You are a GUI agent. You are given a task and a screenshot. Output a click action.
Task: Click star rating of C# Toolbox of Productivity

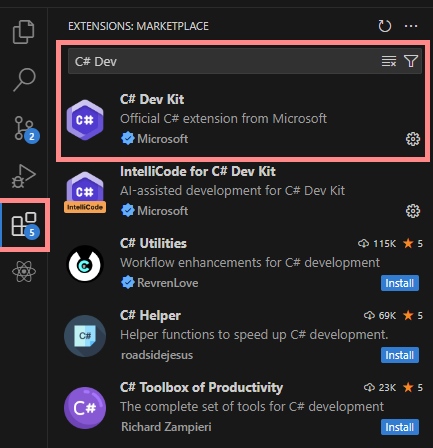pyautogui.click(x=413, y=388)
